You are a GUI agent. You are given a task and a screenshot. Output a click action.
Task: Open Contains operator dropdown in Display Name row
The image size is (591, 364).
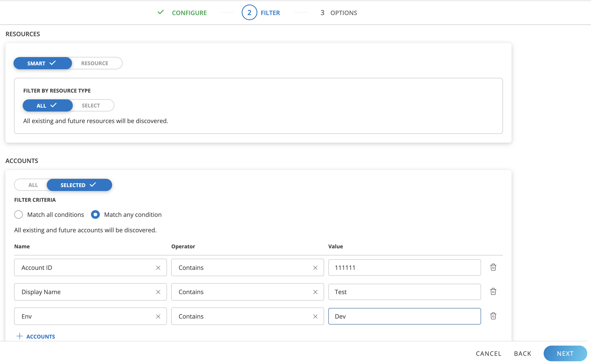click(x=241, y=292)
